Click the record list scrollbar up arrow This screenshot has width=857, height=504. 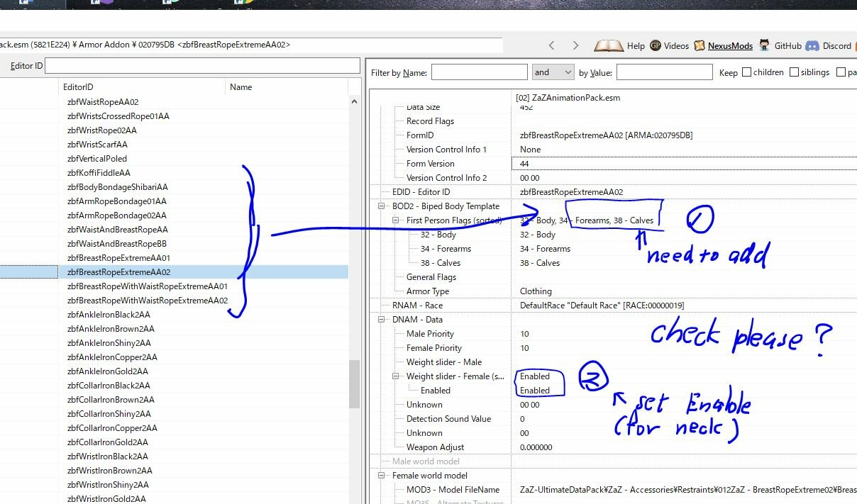pos(355,101)
